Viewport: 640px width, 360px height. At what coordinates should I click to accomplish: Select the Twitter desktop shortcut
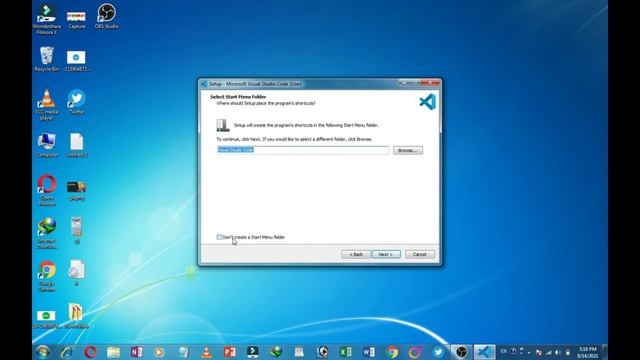76,102
